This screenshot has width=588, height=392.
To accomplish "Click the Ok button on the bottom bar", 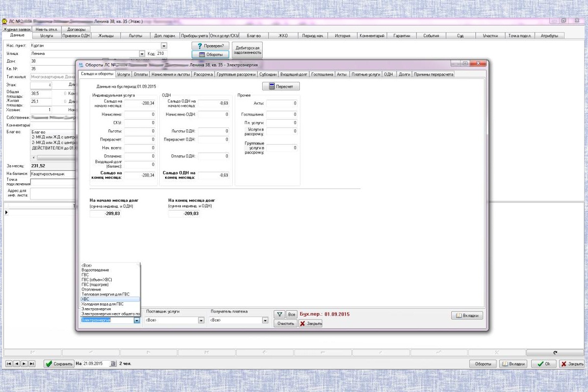I will click(544, 364).
